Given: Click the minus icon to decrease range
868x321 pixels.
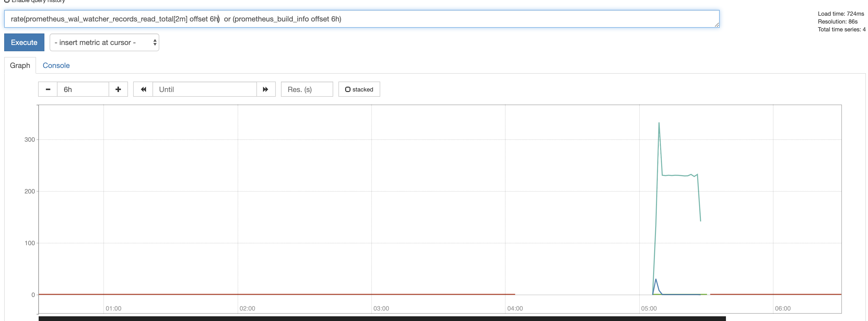Looking at the screenshot, I should (48, 89).
